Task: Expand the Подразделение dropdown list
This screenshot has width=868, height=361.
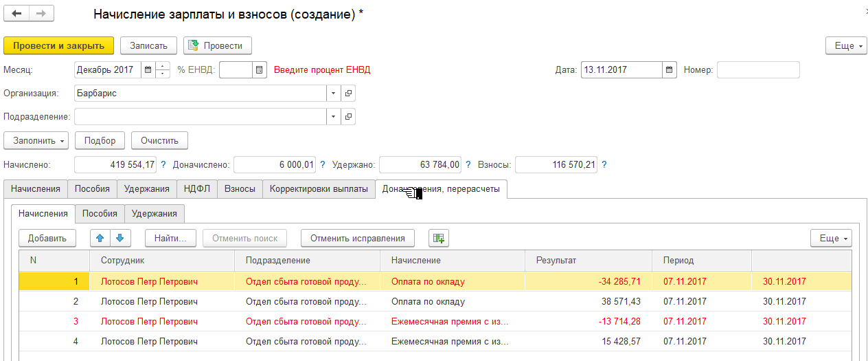Action: coord(333,116)
